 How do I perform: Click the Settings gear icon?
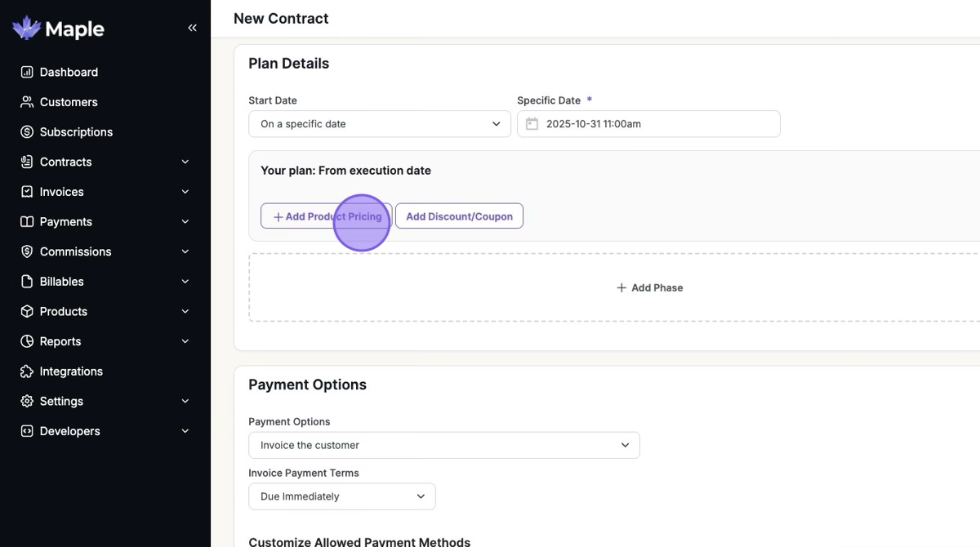27,401
